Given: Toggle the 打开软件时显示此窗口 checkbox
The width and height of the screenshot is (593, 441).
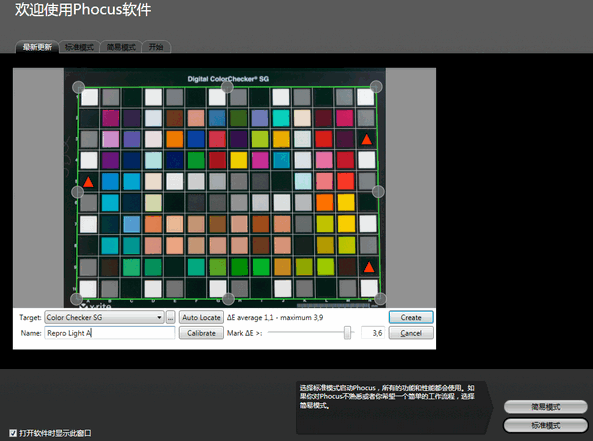Looking at the screenshot, I should (x=13, y=433).
